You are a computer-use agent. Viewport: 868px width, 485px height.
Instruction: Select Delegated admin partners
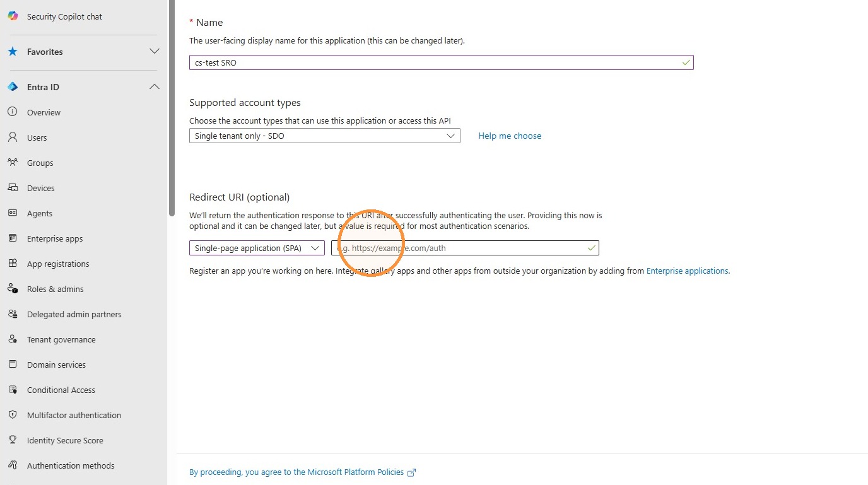(74, 315)
